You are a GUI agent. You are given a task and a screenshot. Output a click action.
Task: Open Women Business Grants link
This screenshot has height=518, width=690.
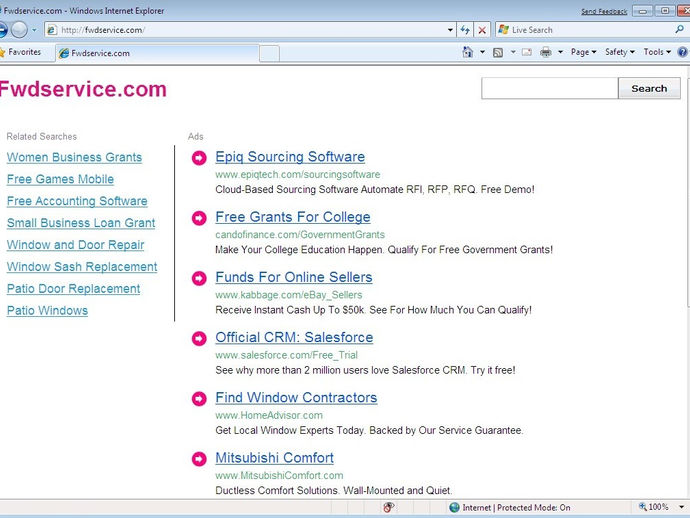point(74,157)
